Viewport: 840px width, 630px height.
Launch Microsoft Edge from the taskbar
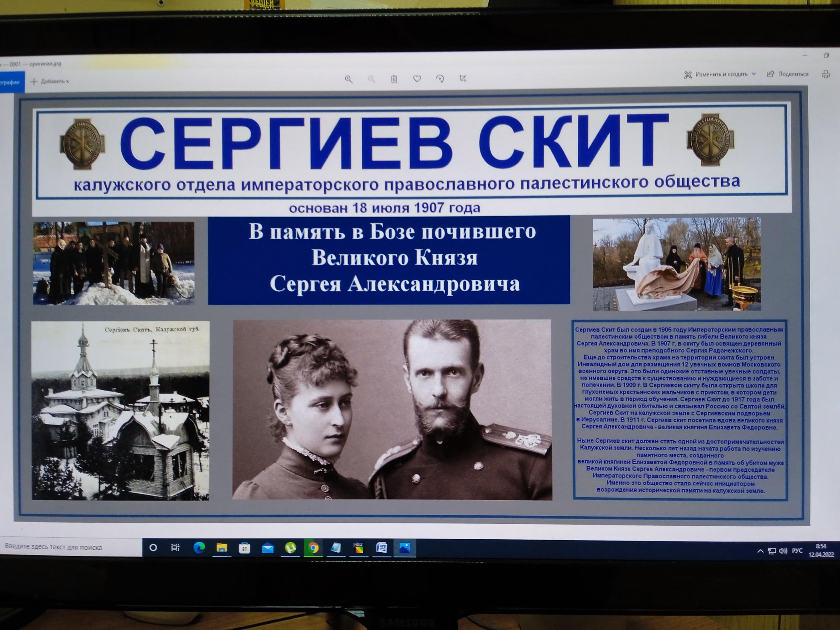tap(199, 548)
